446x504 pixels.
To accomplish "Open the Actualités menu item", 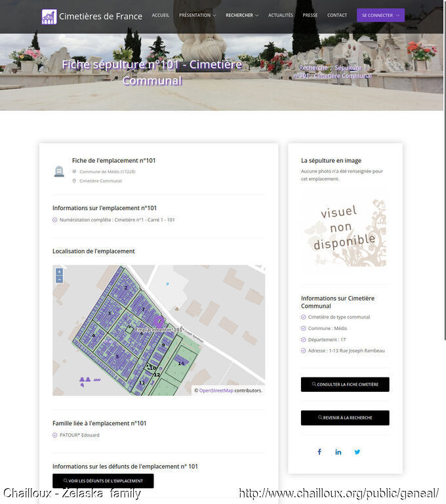I will [281, 15].
